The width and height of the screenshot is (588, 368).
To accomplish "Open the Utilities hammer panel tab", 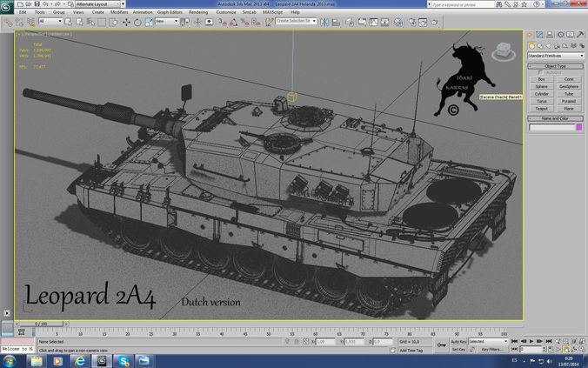I will (x=580, y=35).
